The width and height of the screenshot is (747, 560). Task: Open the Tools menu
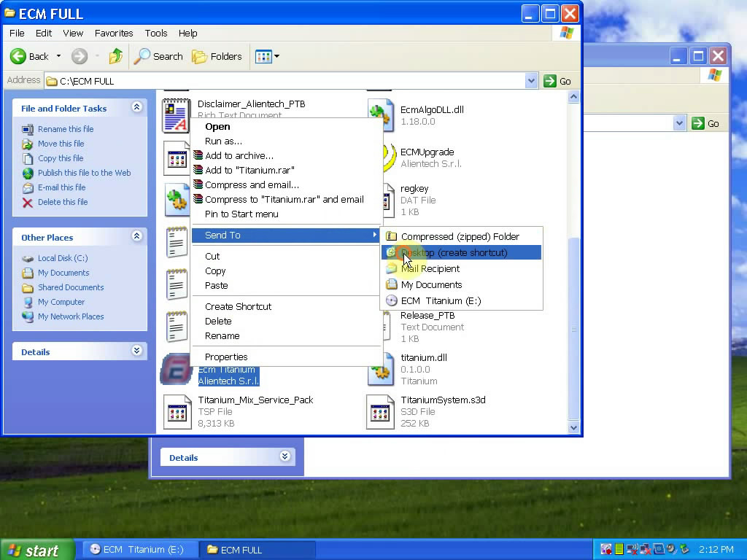coord(155,33)
